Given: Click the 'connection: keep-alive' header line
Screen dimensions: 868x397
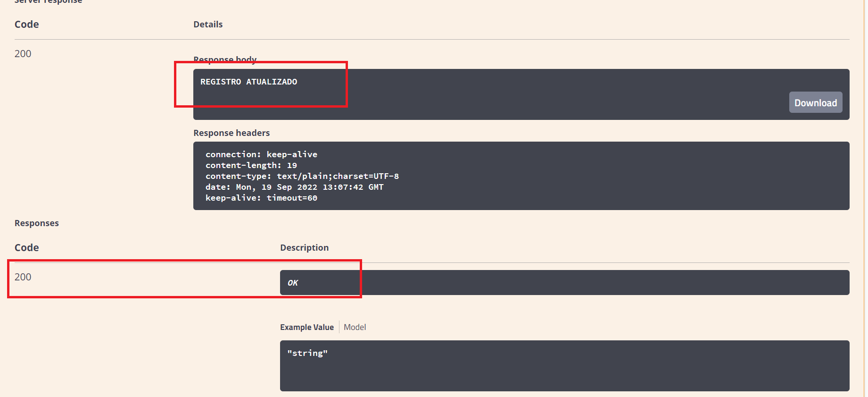Looking at the screenshot, I should 261,154.
